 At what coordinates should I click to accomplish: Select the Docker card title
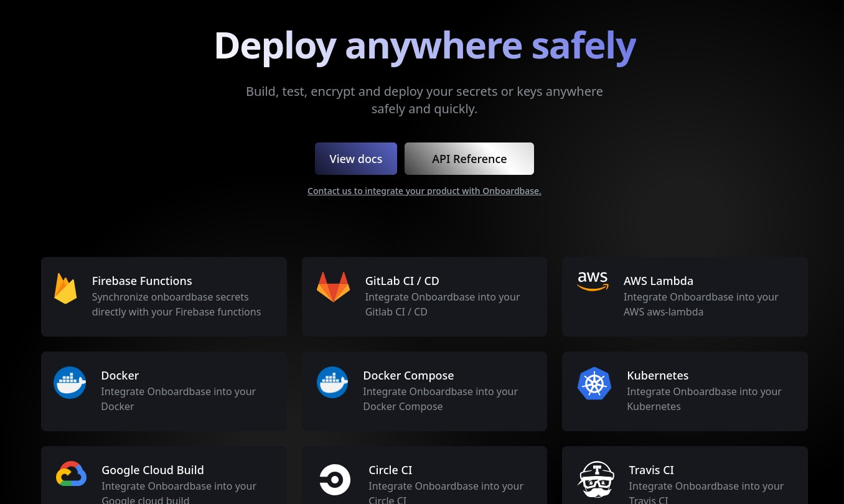pyautogui.click(x=120, y=375)
